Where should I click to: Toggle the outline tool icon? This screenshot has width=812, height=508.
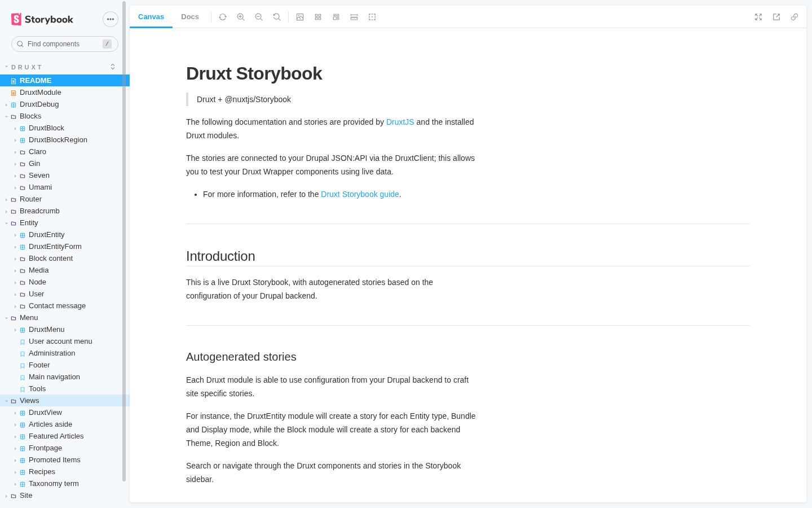pos(372,17)
